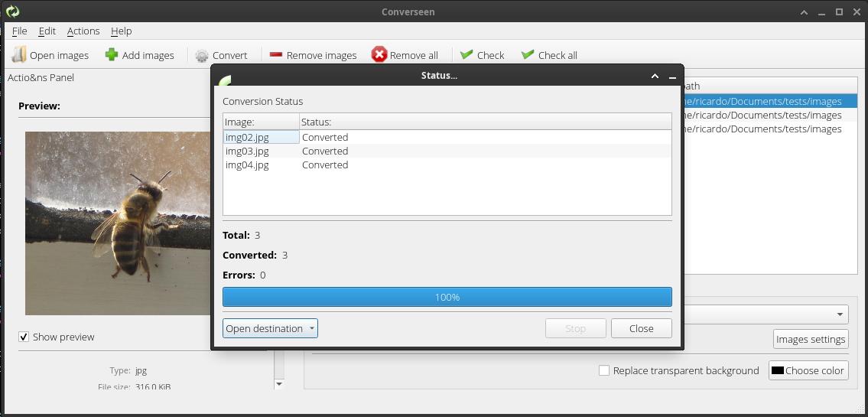Click the black Choose color swatch
This screenshot has height=417, width=868.
[778, 370]
